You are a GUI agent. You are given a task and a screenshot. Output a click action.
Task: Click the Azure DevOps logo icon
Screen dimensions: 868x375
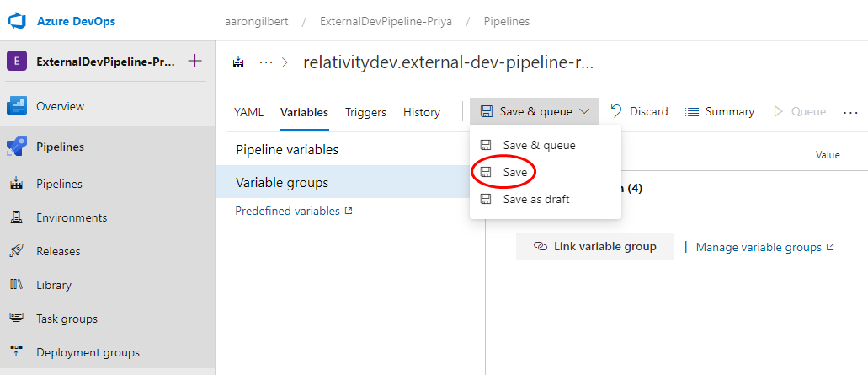click(x=17, y=22)
